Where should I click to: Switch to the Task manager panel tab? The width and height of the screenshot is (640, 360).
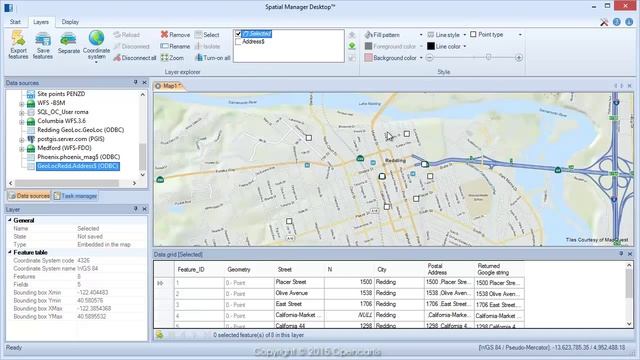point(75,196)
